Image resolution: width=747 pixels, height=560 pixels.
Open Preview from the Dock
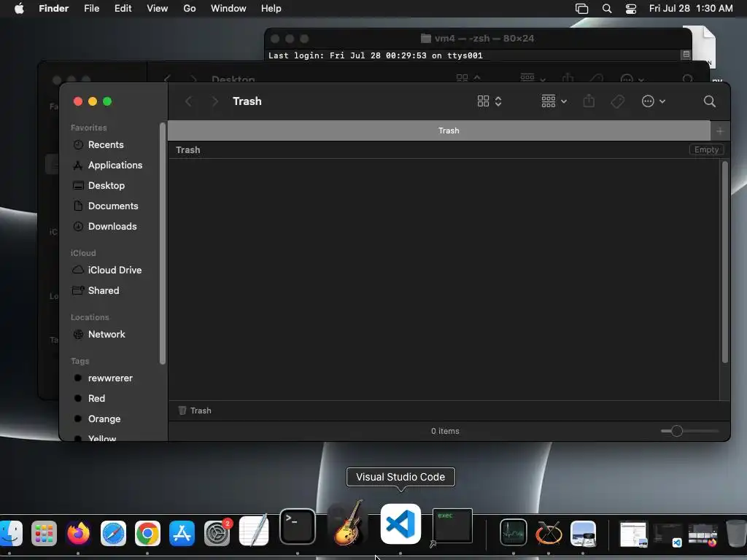point(583,533)
